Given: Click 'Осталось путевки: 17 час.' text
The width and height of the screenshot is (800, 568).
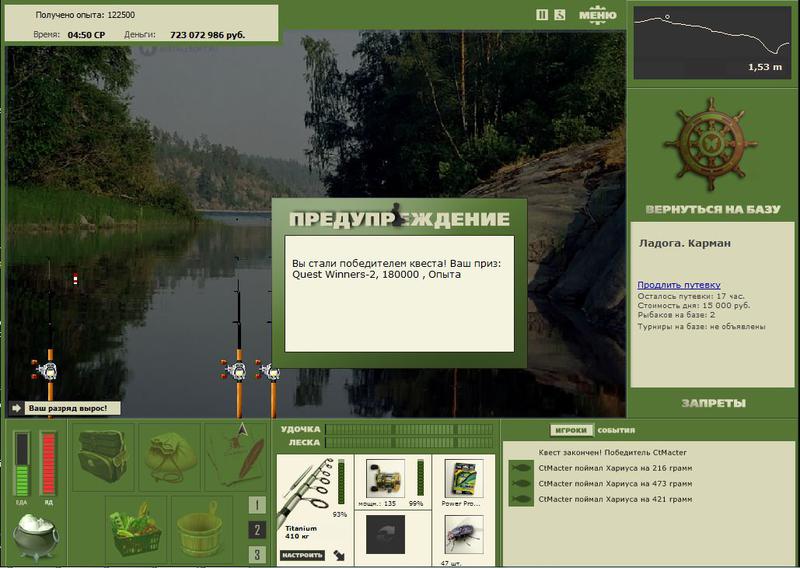Looking at the screenshot, I should [x=691, y=296].
